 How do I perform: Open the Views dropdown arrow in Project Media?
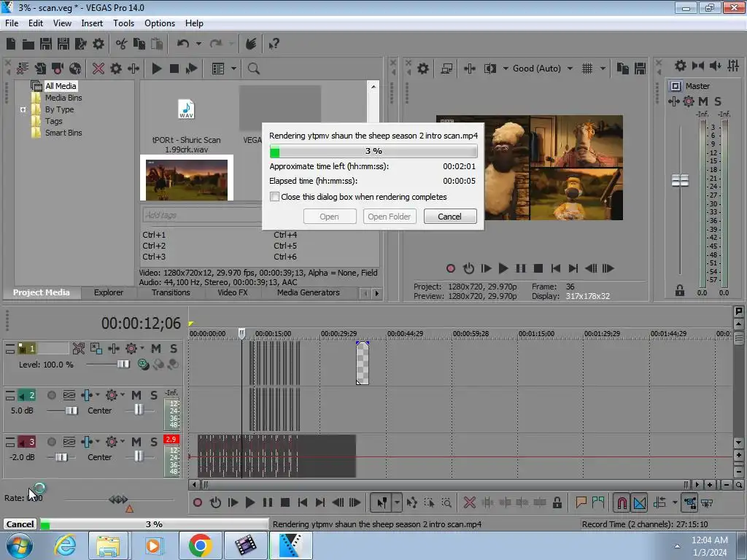point(233,69)
